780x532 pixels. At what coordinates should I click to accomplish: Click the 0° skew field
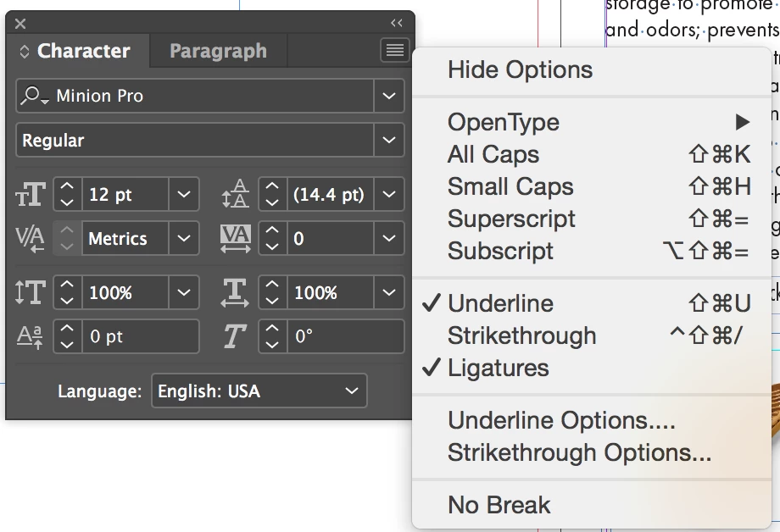[x=346, y=336]
